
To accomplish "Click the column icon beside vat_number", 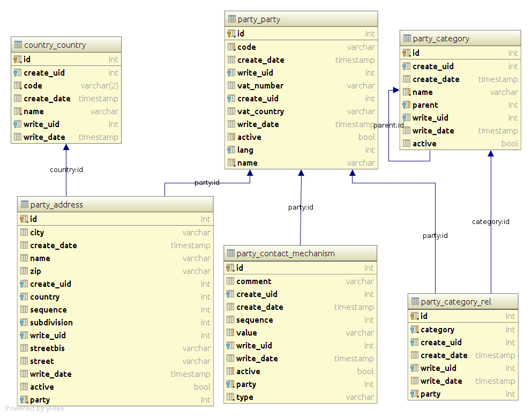I will click(231, 86).
